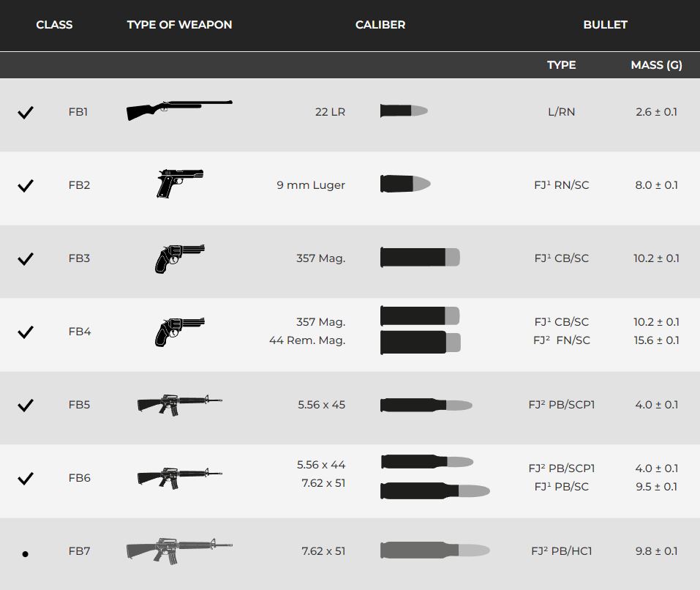Click the FB6 rifle weapon icon

click(179, 477)
